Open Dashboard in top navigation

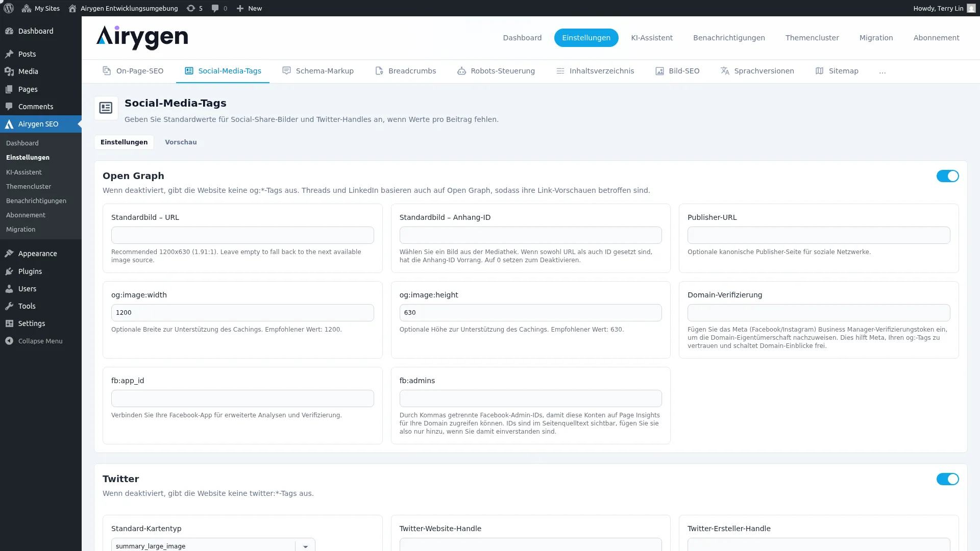tap(522, 38)
